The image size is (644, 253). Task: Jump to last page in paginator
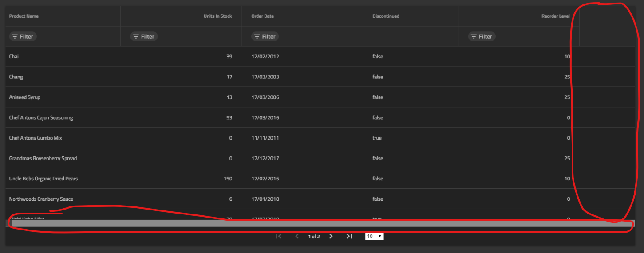pos(349,237)
